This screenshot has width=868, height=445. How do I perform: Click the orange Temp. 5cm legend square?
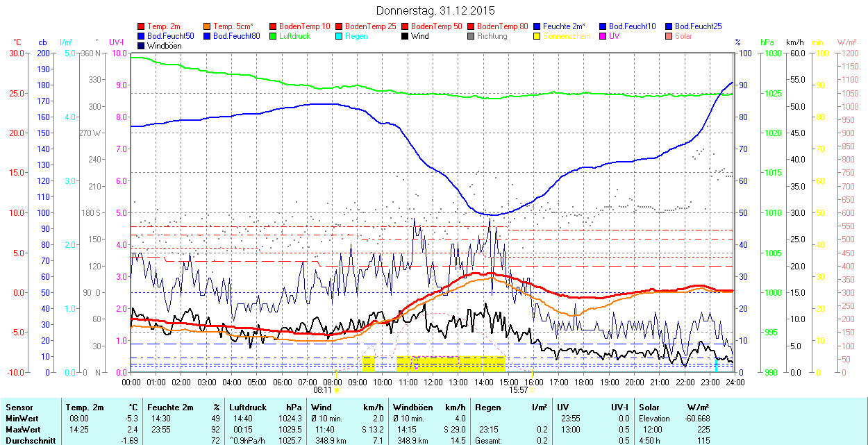(208, 26)
